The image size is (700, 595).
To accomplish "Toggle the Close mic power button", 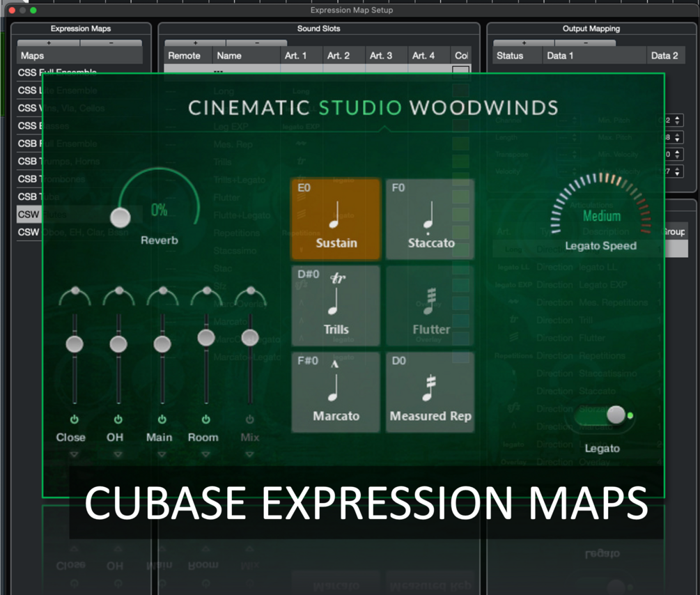I will [74, 419].
